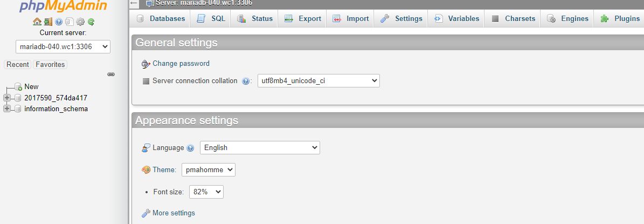The height and width of the screenshot is (224, 644).
Task: Open the Theme dropdown showing pmahomme
Action: tap(209, 169)
